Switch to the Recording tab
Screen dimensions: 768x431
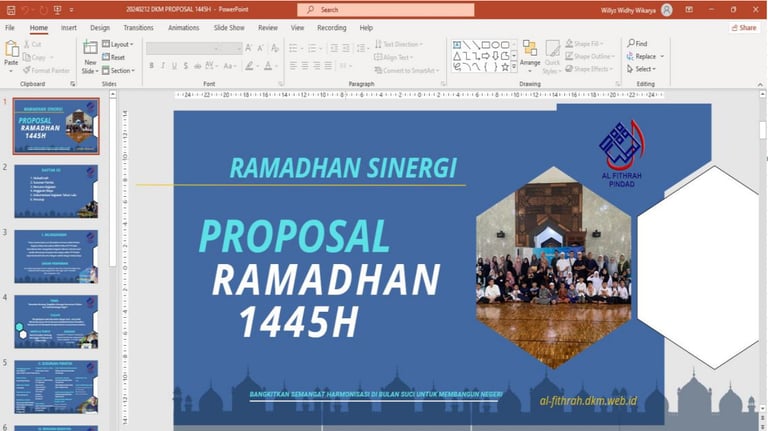(x=332, y=28)
